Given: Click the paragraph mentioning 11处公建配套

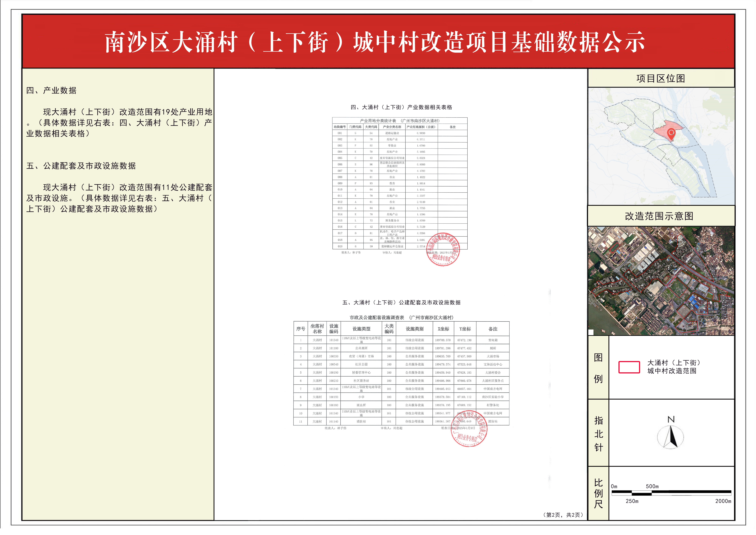Looking at the screenshot, I should (119, 198).
